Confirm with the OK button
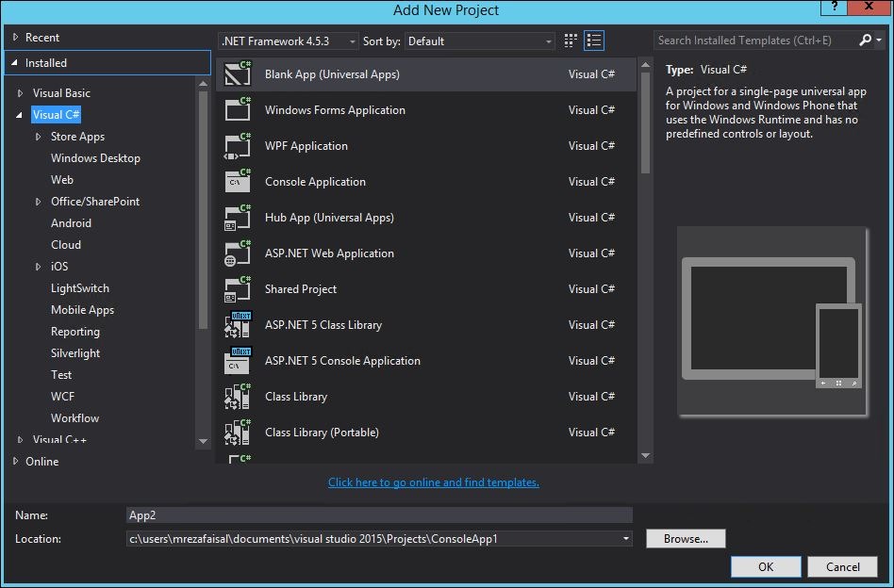This screenshot has height=588, width=894. [x=765, y=566]
